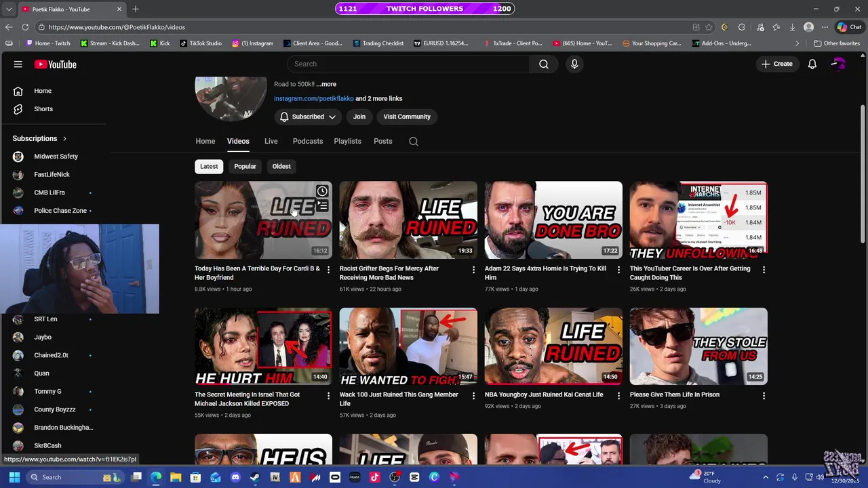Click the Join membership button

point(359,117)
